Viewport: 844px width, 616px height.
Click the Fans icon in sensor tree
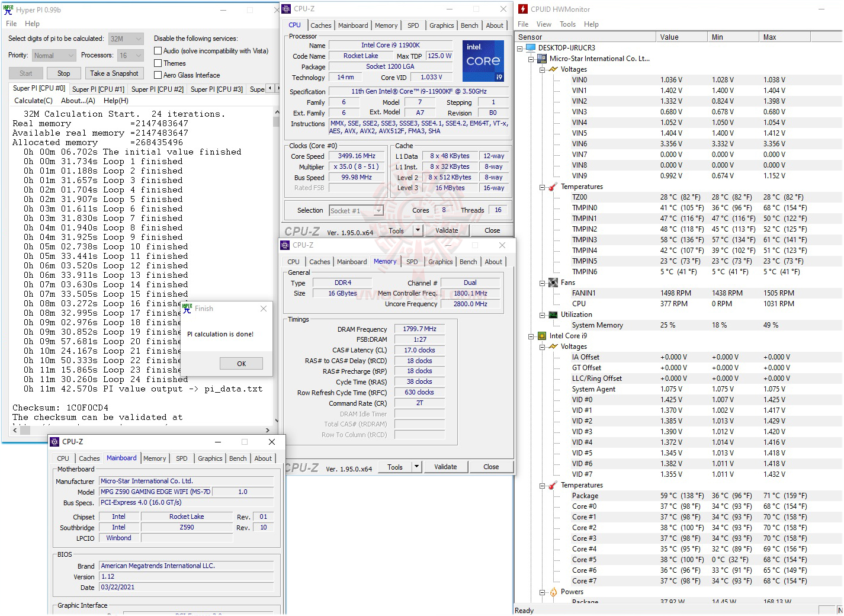553,283
